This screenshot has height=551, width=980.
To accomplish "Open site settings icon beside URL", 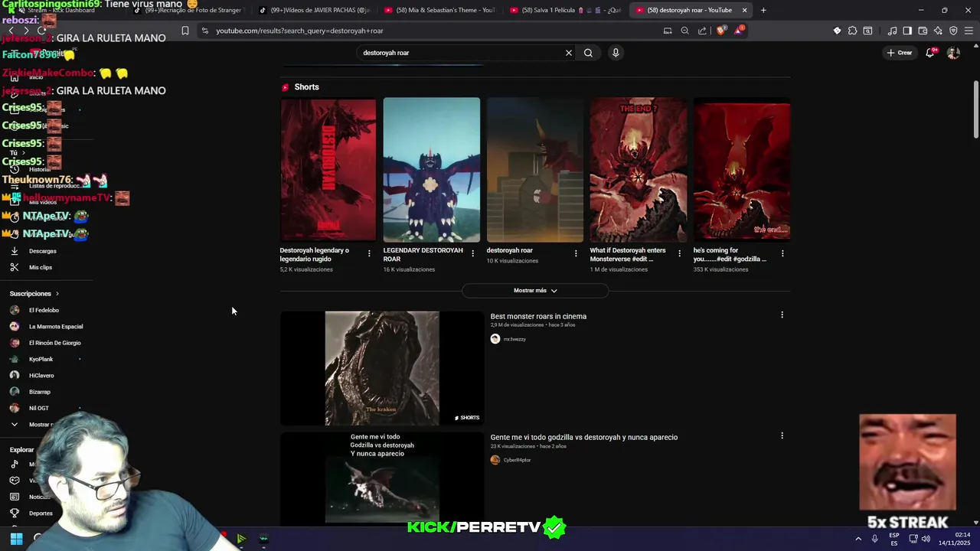I will (204, 31).
